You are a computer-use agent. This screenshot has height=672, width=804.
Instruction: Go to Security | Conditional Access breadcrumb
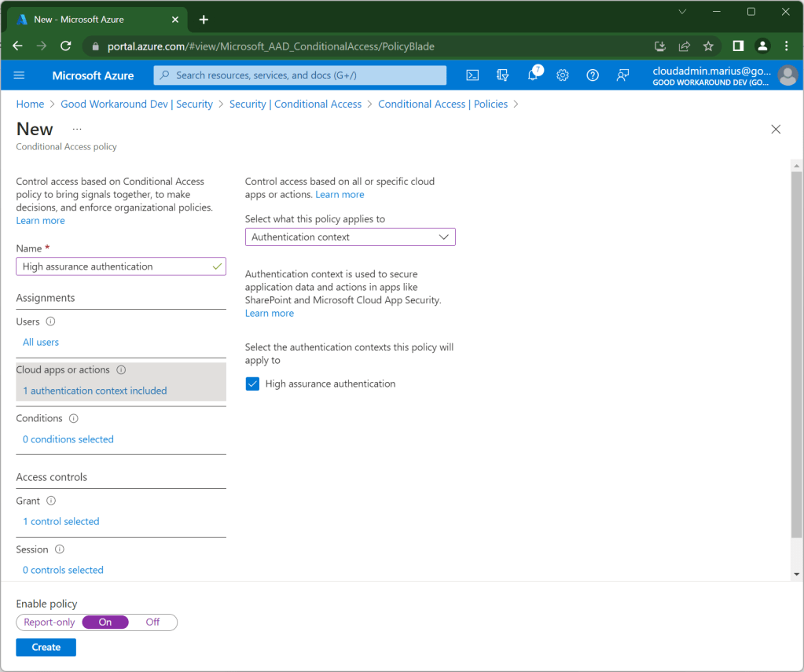click(x=295, y=104)
